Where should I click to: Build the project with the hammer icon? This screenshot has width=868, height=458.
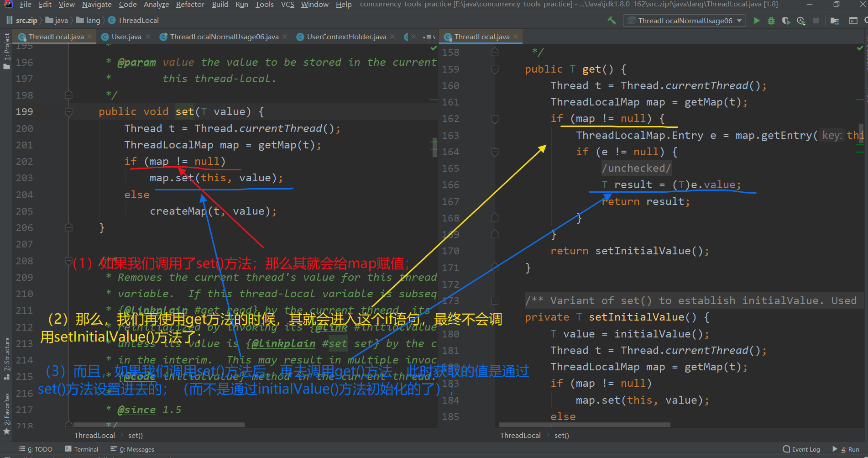(x=612, y=21)
